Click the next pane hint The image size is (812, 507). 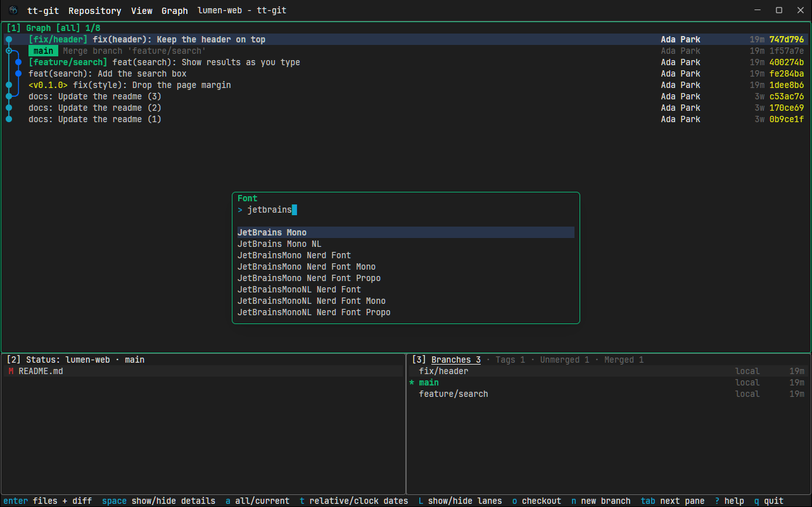click(x=673, y=501)
